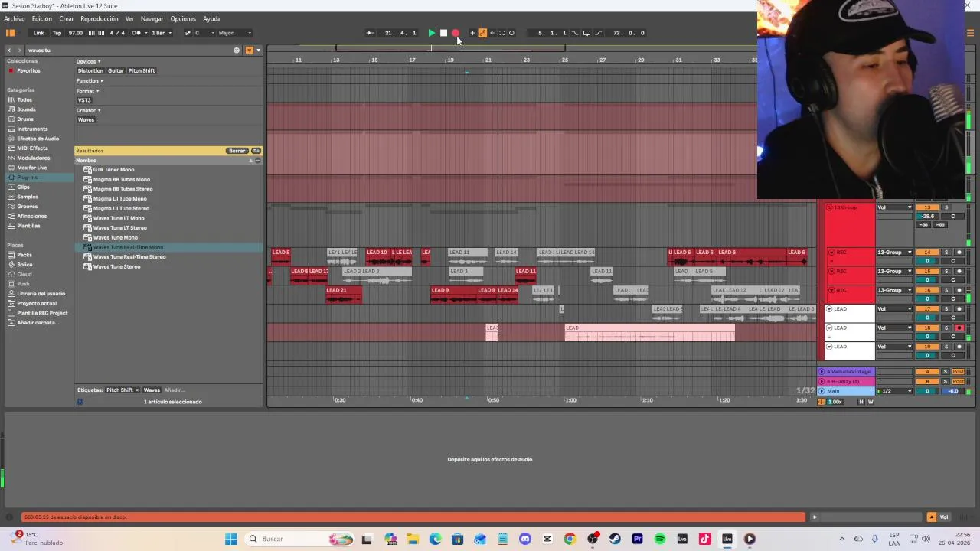Open track 14's 13-Group output dropdown

coord(895,253)
